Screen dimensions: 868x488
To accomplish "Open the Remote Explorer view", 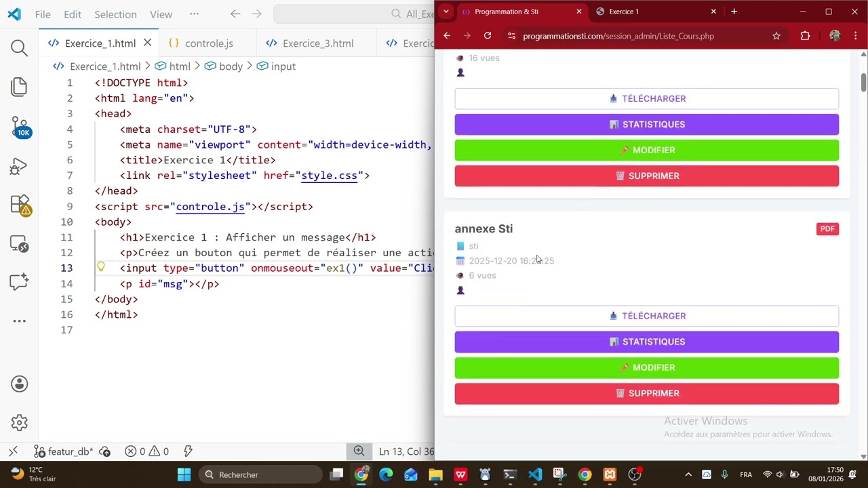I will point(19,243).
